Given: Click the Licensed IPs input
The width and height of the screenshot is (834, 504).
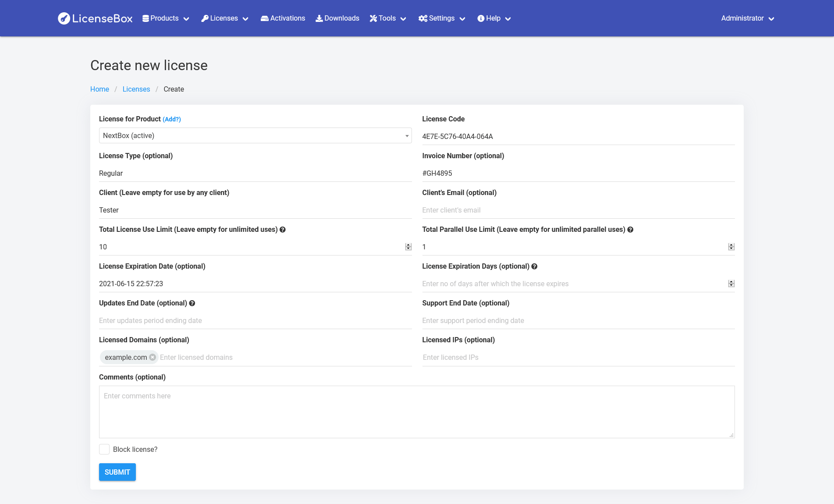Looking at the screenshot, I should [x=578, y=357].
